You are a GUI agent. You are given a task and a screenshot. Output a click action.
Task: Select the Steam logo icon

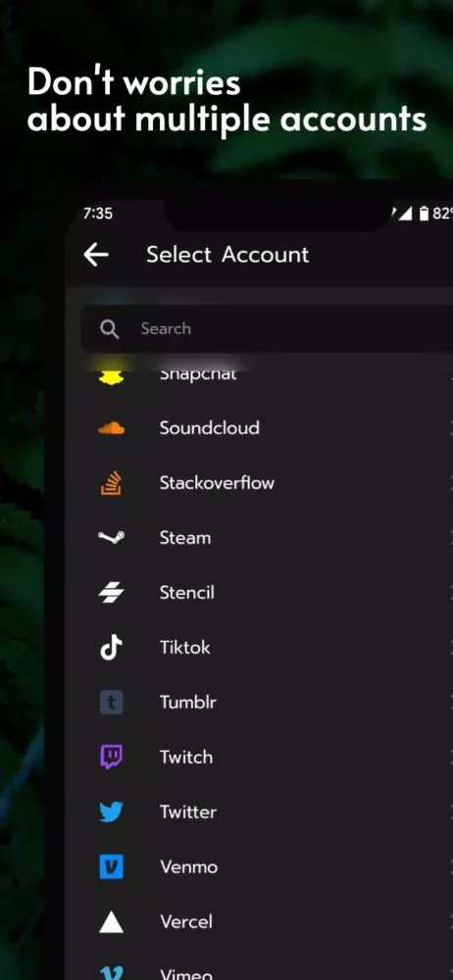tap(112, 537)
